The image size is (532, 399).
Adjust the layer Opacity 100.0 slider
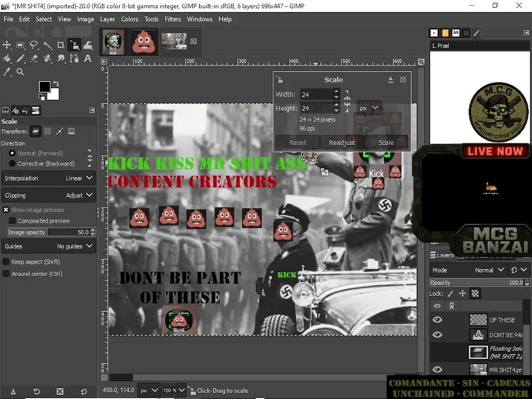tap(479, 283)
